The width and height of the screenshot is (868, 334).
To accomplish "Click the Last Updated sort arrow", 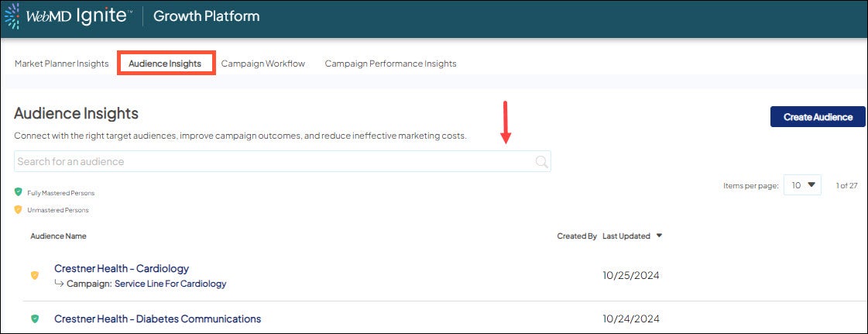I will pos(659,236).
